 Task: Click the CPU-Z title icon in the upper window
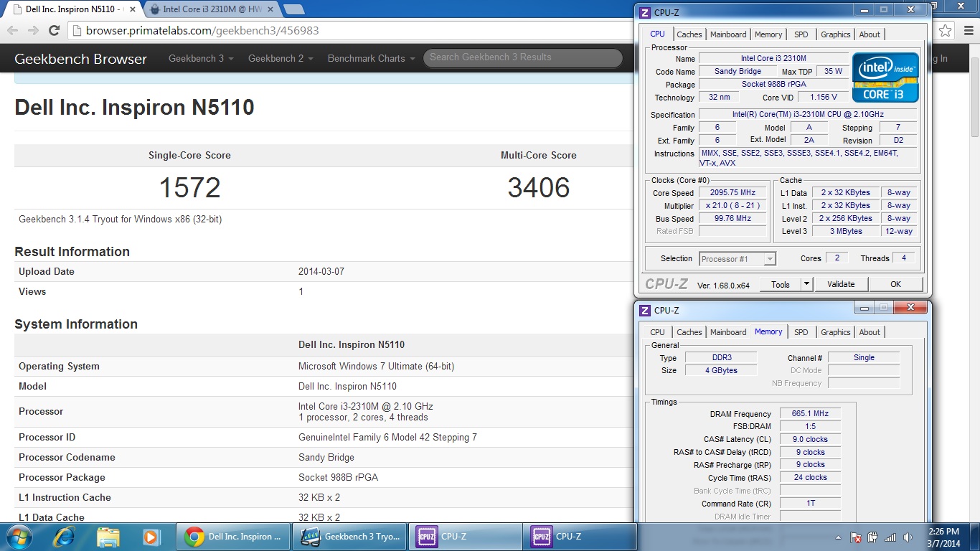pyautogui.click(x=645, y=12)
